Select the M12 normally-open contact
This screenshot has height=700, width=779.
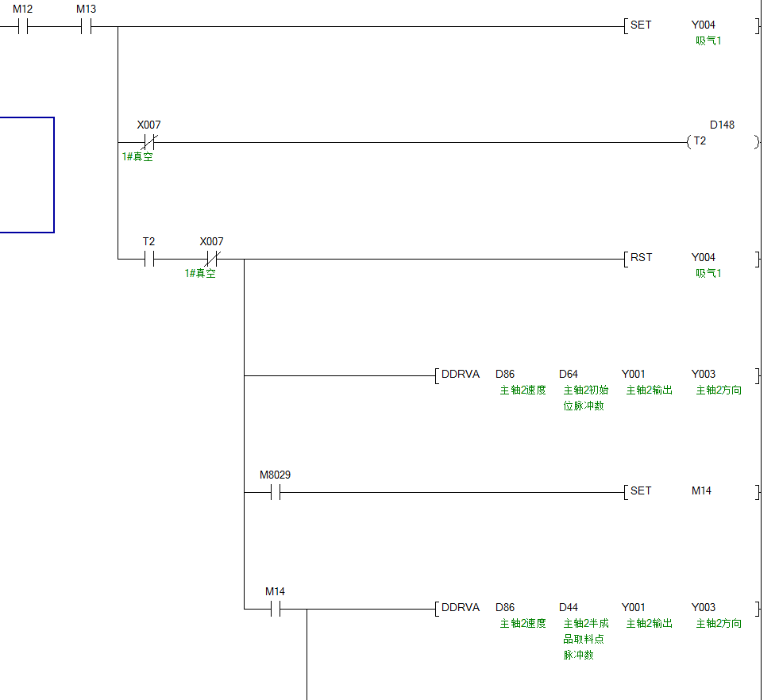(23, 27)
